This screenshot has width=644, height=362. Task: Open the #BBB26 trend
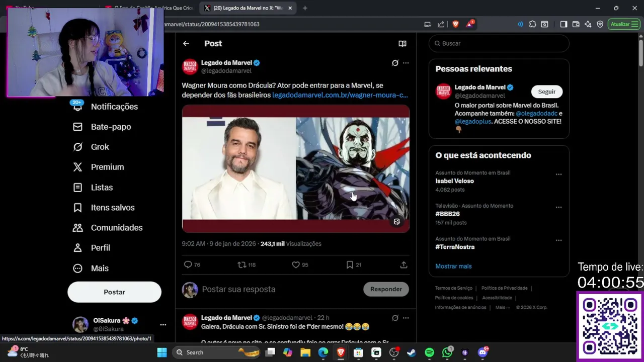pyautogui.click(x=448, y=214)
